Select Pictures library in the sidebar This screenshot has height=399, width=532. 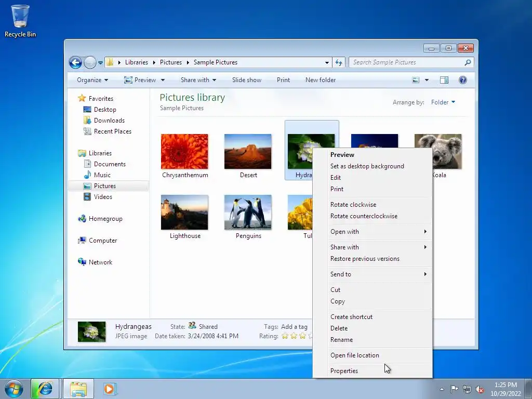[105, 186]
